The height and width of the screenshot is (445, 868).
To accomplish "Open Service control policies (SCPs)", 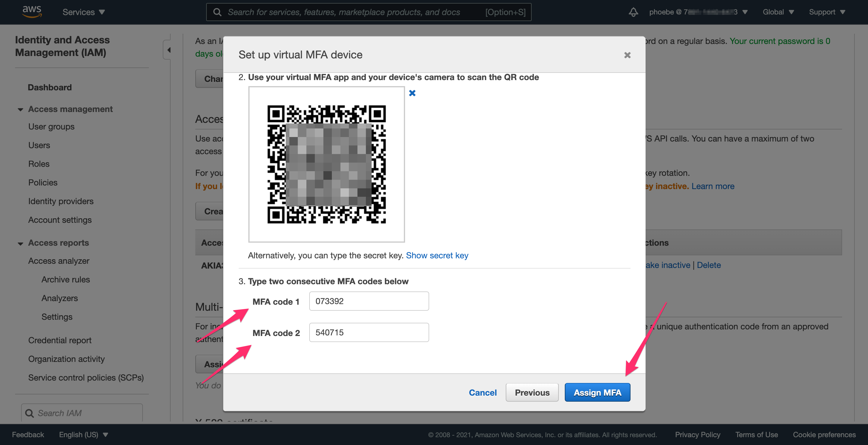I will [86, 378].
